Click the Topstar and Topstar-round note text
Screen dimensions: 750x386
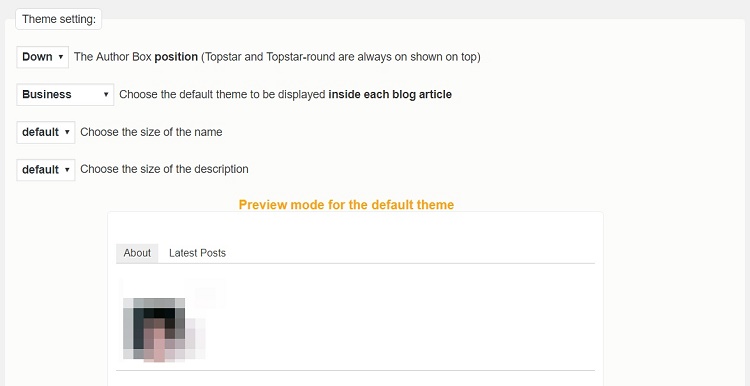tap(341, 57)
